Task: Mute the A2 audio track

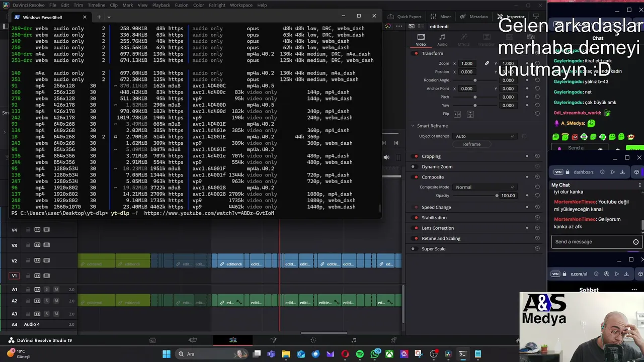Action: click(56, 301)
